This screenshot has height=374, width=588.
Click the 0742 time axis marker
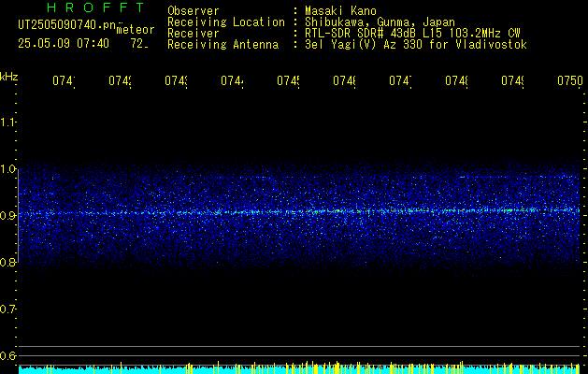pyautogui.click(x=120, y=81)
